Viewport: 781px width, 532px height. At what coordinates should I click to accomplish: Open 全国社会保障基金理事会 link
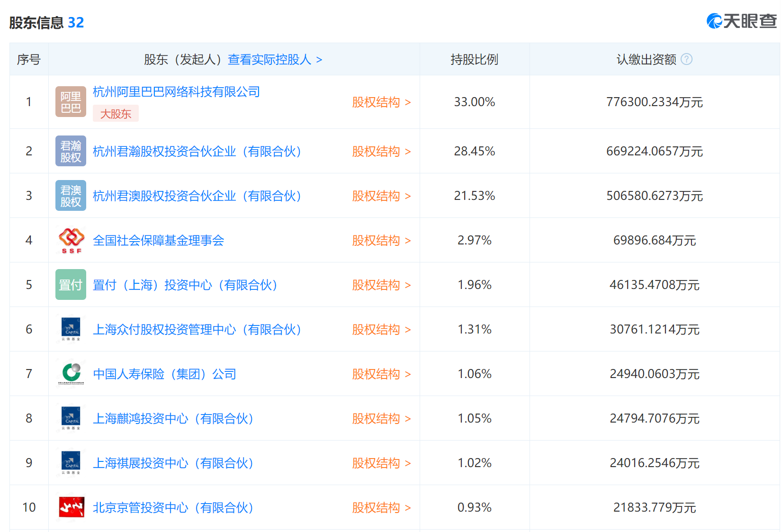tap(158, 241)
